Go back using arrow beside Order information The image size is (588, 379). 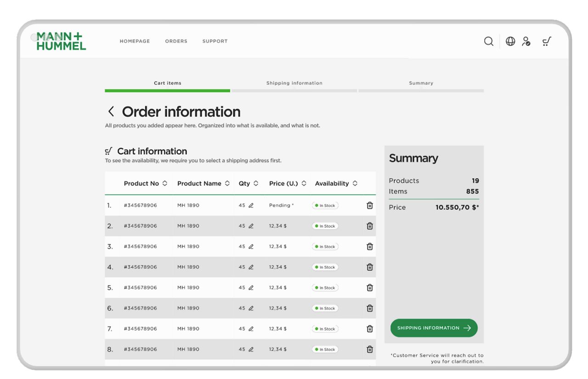(111, 111)
